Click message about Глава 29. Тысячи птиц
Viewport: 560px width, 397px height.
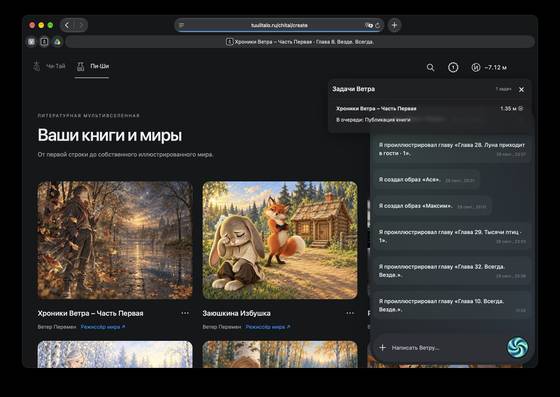click(x=452, y=236)
